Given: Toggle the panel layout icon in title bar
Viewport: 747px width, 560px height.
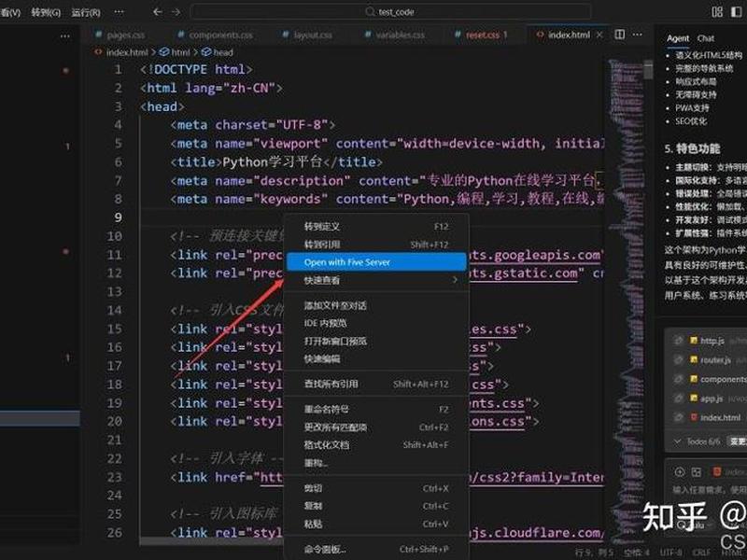Looking at the screenshot, I should click(x=717, y=11).
